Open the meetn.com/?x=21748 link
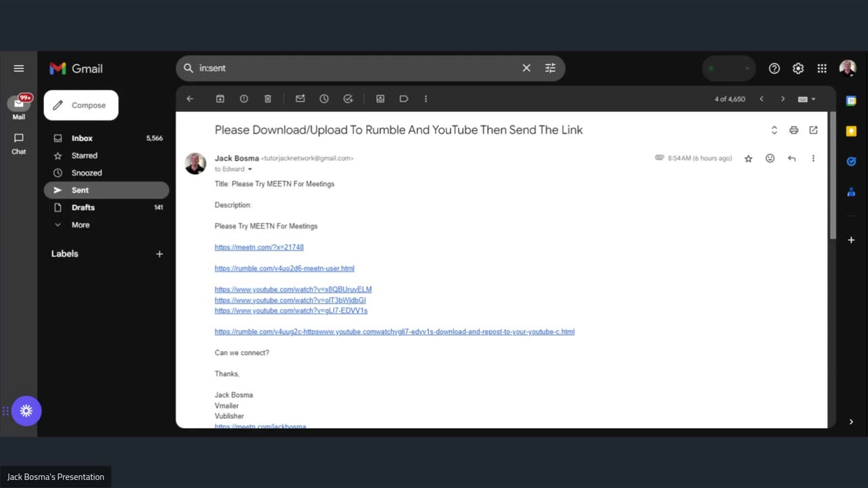868x488 pixels. pyautogui.click(x=259, y=247)
